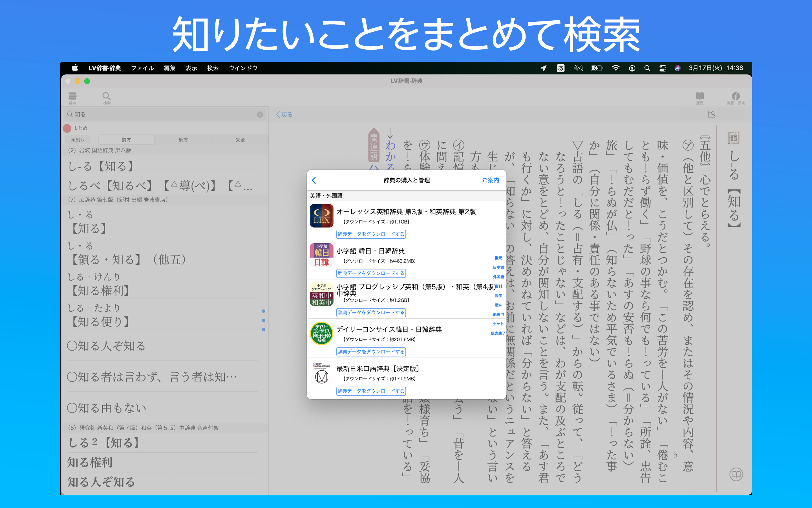Open the 履歴 history book icon
The height and width of the screenshot is (508, 812).
tap(700, 98)
